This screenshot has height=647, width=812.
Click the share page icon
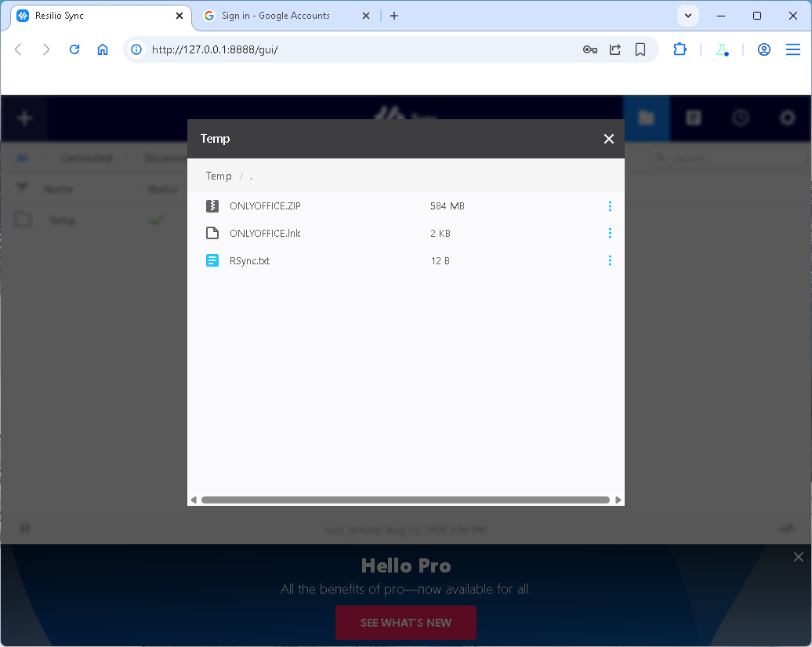(x=614, y=49)
